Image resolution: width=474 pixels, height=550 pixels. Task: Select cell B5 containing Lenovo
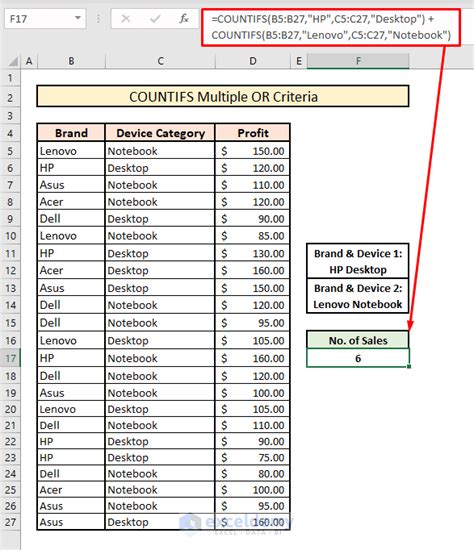pos(71,151)
